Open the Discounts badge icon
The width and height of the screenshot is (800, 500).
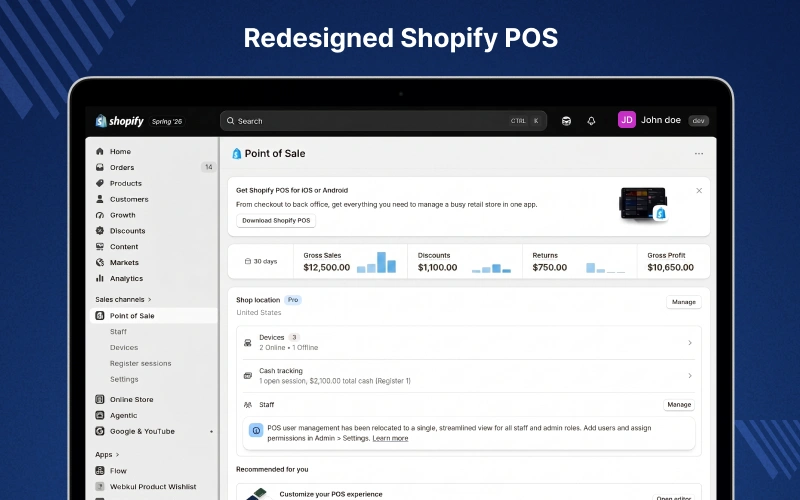pos(99,231)
